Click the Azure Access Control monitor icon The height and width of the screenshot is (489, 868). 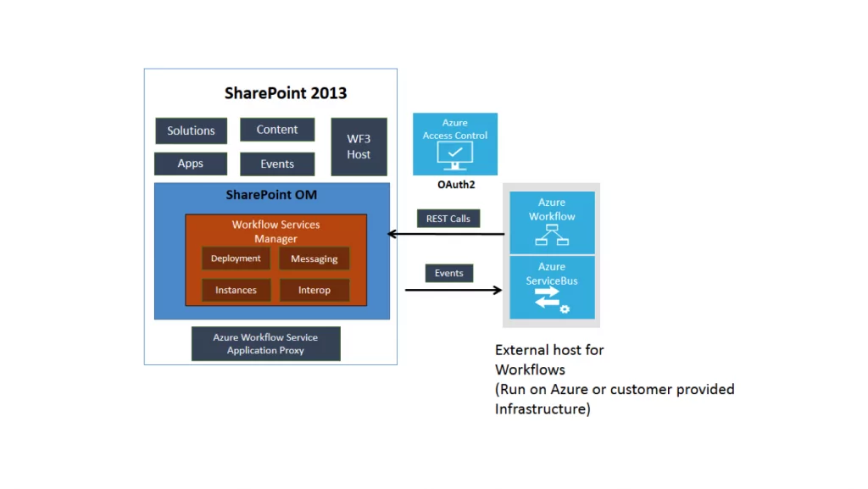click(x=454, y=155)
